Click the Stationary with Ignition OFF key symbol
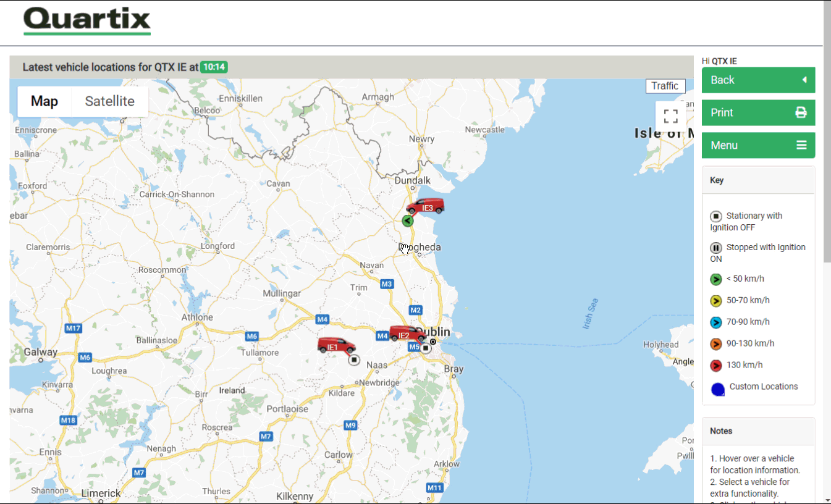 pos(716,216)
